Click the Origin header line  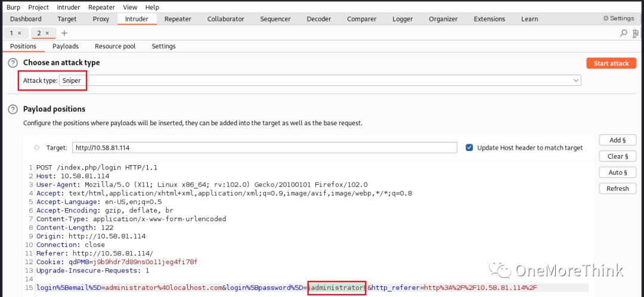click(x=91, y=236)
